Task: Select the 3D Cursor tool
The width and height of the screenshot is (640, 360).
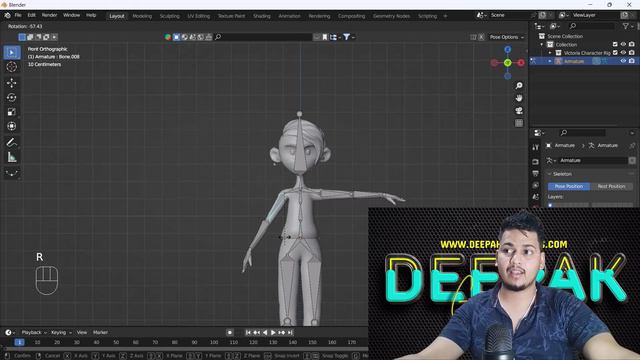Action: pos(12,67)
